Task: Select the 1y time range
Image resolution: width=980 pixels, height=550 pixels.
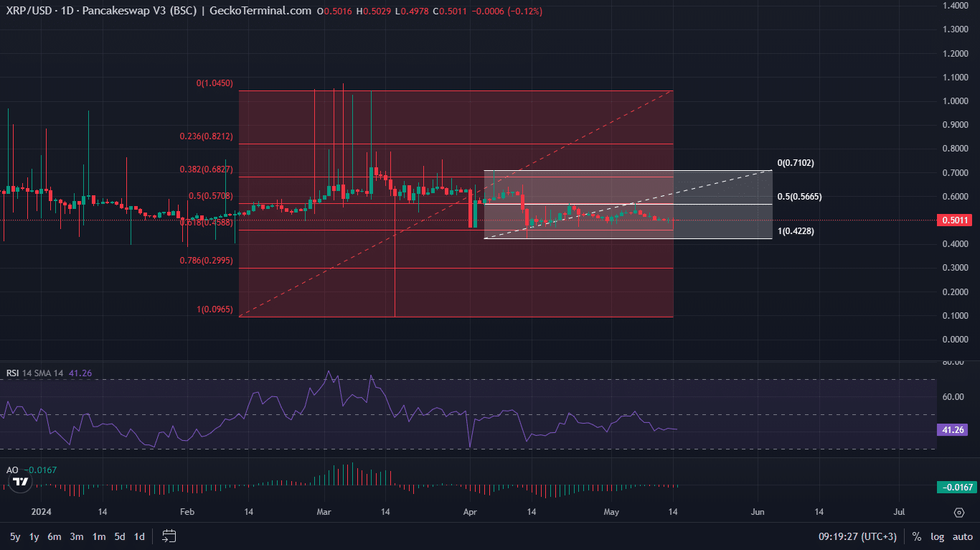Action: tap(34, 536)
